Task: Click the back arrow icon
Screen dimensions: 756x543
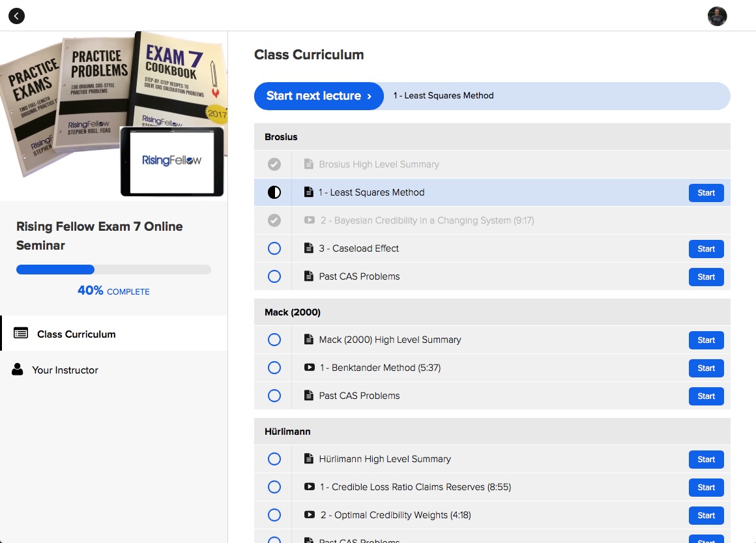Action: (16, 16)
